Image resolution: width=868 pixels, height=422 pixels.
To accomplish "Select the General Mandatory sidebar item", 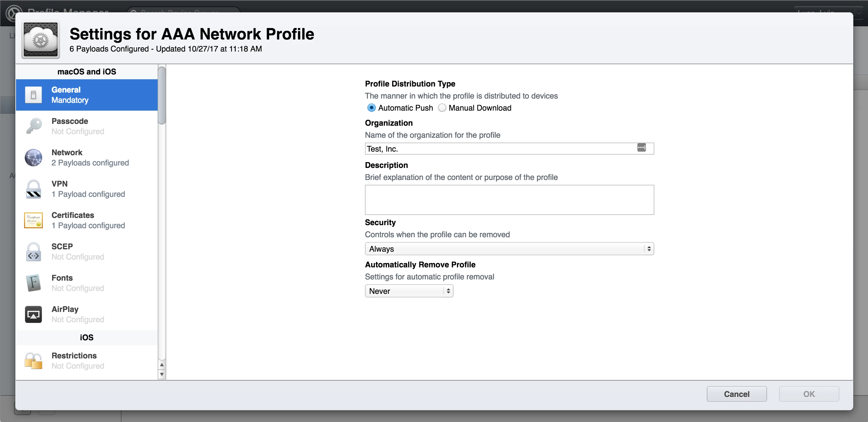I will [x=87, y=95].
